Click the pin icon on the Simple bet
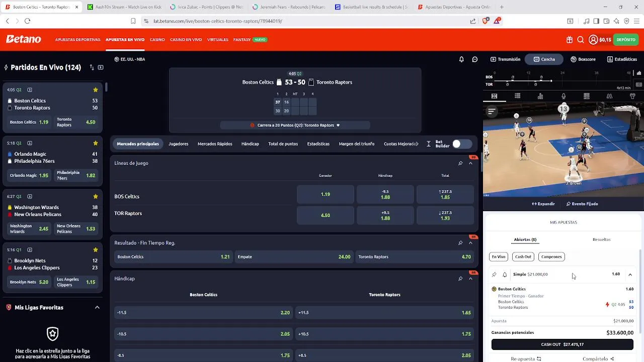 pos(494,275)
